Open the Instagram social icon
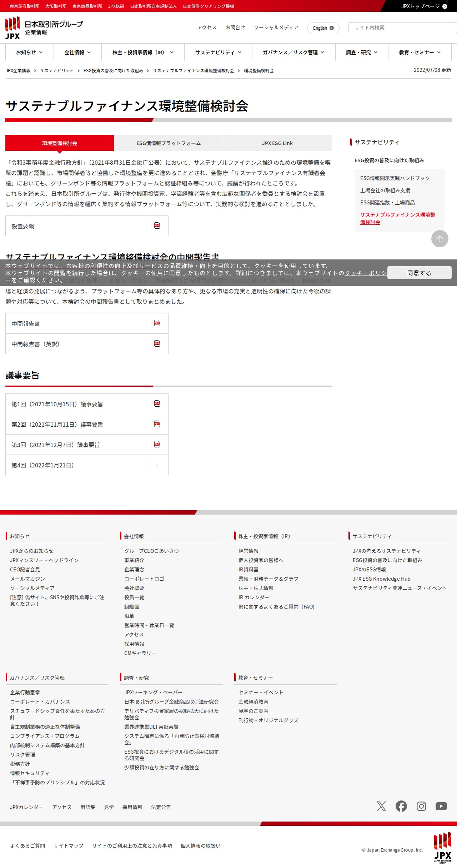457x868 pixels. 421,806
